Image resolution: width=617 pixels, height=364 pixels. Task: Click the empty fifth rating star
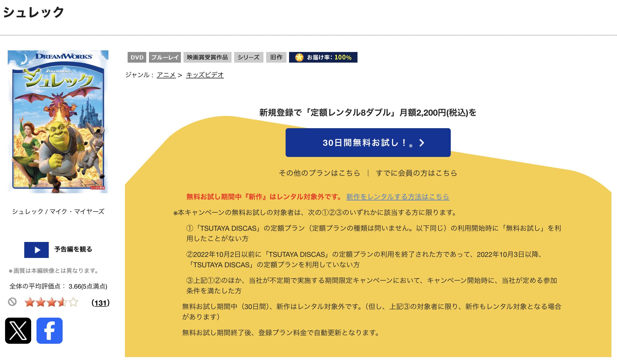[x=73, y=302]
